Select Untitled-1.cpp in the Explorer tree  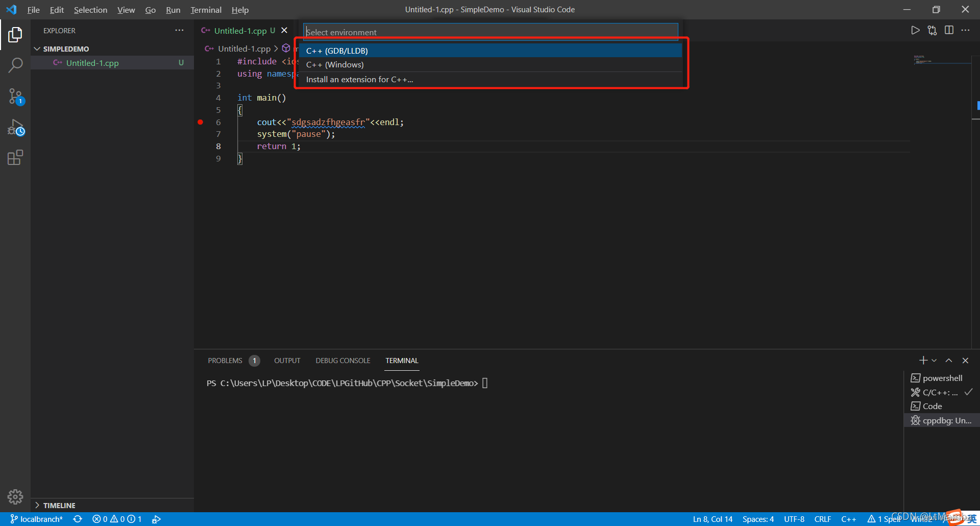[112, 63]
